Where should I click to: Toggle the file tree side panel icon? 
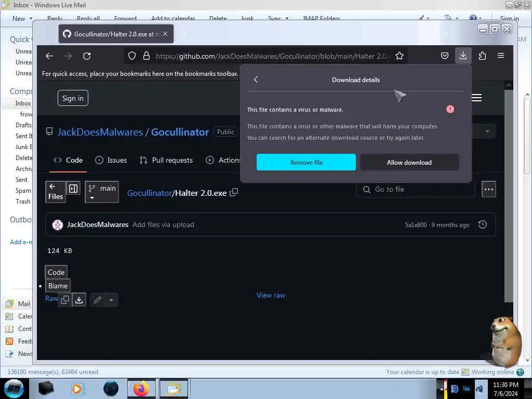(73, 188)
